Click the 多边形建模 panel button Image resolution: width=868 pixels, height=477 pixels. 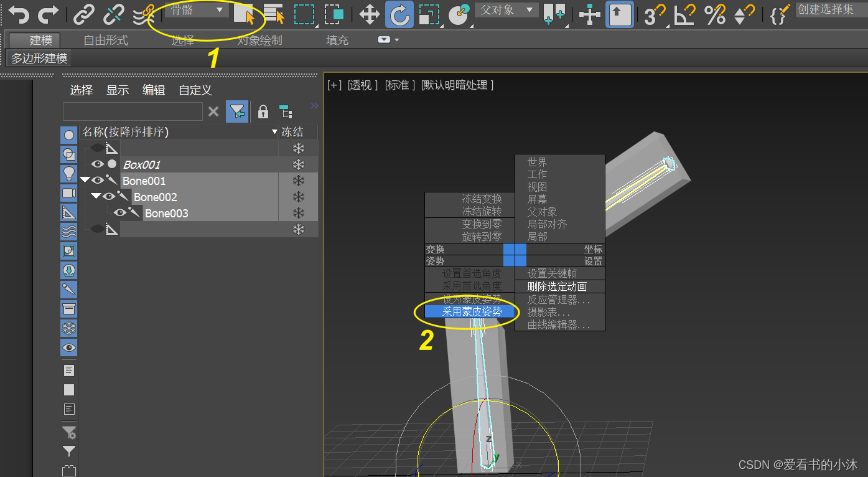[x=39, y=59]
